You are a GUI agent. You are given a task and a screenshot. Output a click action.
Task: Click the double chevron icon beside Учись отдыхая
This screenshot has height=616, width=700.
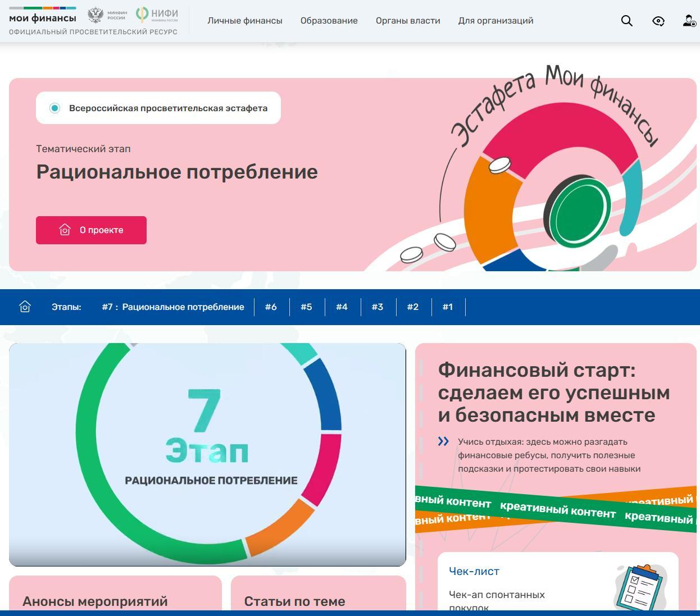pos(443,441)
